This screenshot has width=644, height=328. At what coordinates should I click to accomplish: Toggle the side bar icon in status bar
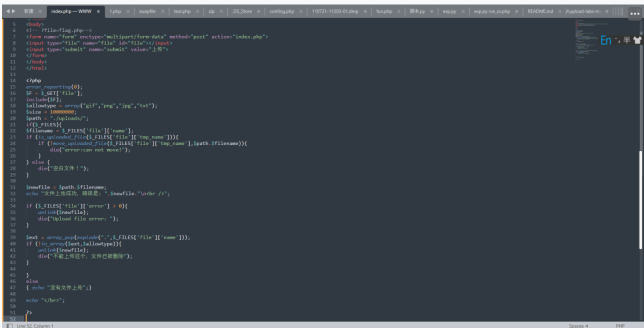9,325
